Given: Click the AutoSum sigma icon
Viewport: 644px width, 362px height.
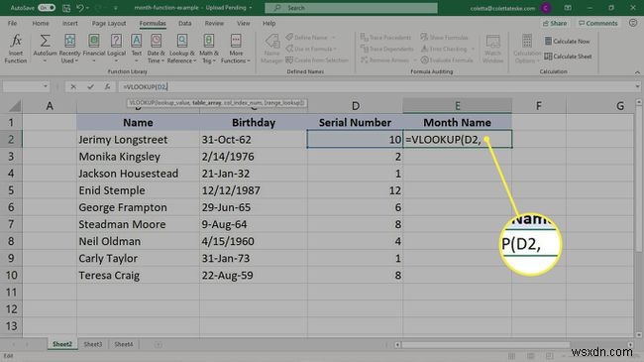Looking at the screenshot, I should coord(45,41).
